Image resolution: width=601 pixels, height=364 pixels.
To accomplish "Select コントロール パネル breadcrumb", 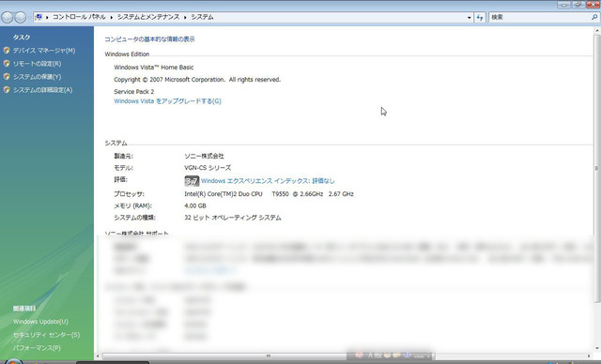I will point(79,17).
